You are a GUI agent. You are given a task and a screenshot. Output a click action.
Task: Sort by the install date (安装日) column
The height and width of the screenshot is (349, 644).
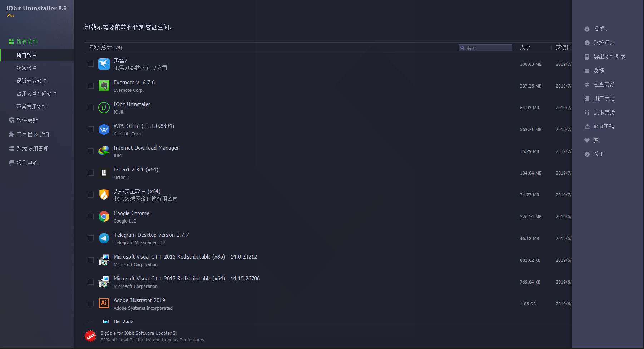[563, 48]
